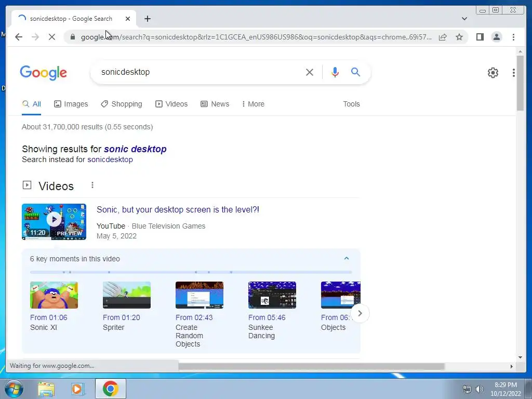The height and width of the screenshot is (399, 532).
Task: Open the Spriter key moment thumbnail
Action: point(127,295)
